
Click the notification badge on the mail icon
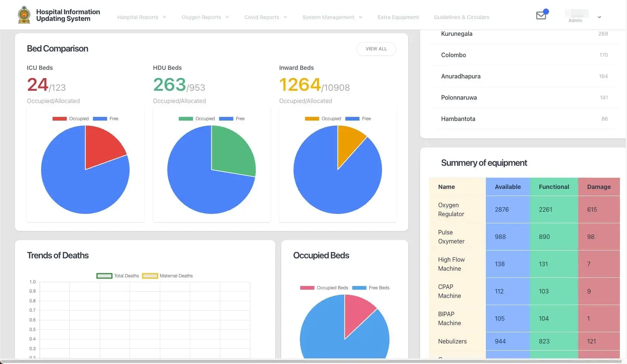[546, 12]
